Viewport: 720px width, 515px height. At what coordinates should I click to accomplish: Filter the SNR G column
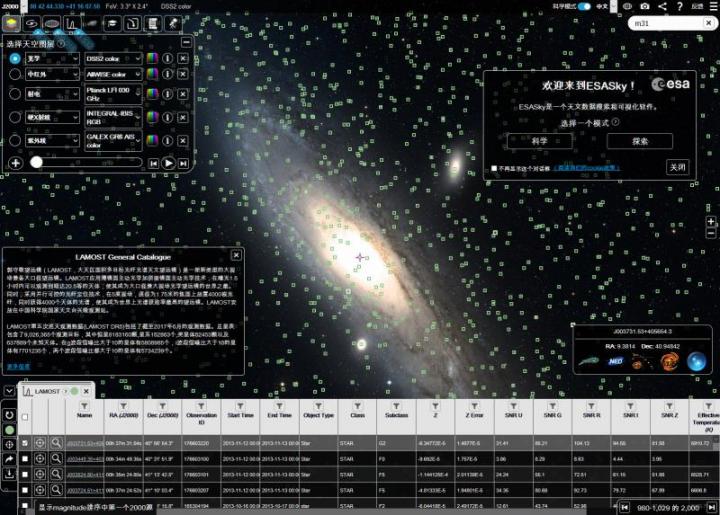coord(552,406)
